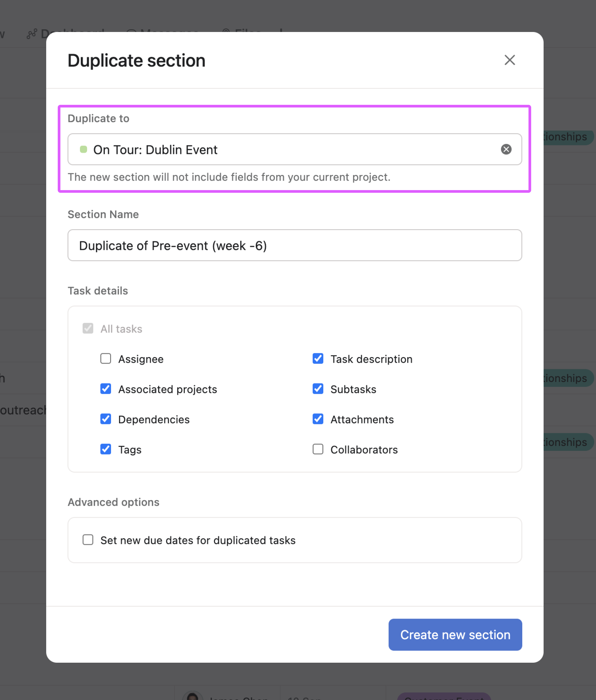
Task: Enable Set new due dates option
Action: tap(88, 540)
